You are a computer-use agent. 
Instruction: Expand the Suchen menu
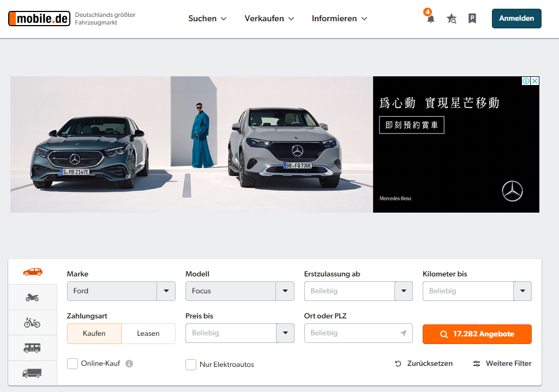[x=207, y=19]
